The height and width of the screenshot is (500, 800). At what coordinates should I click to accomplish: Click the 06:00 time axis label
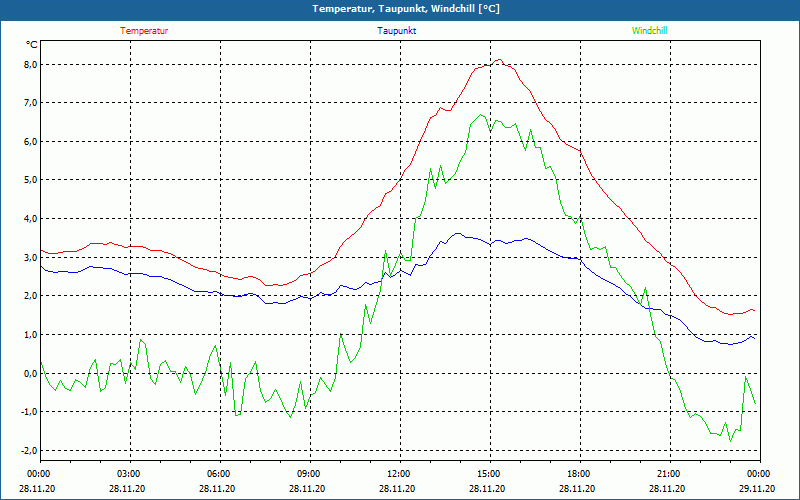click(x=220, y=473)
